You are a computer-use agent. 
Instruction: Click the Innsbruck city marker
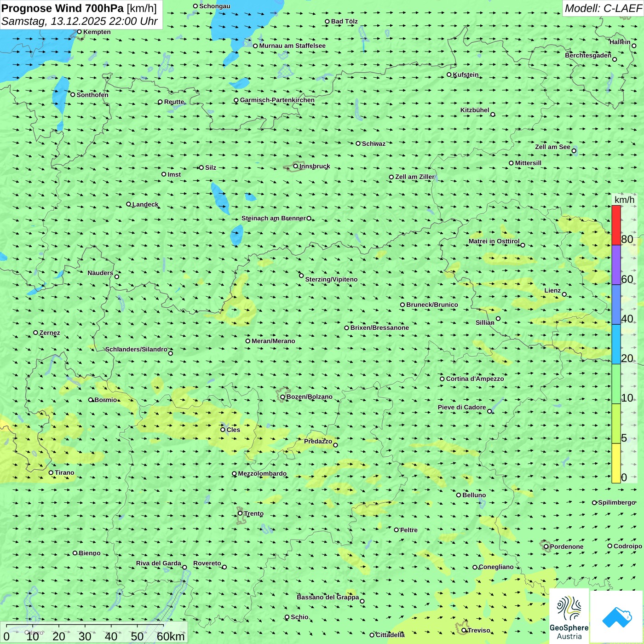296,166
